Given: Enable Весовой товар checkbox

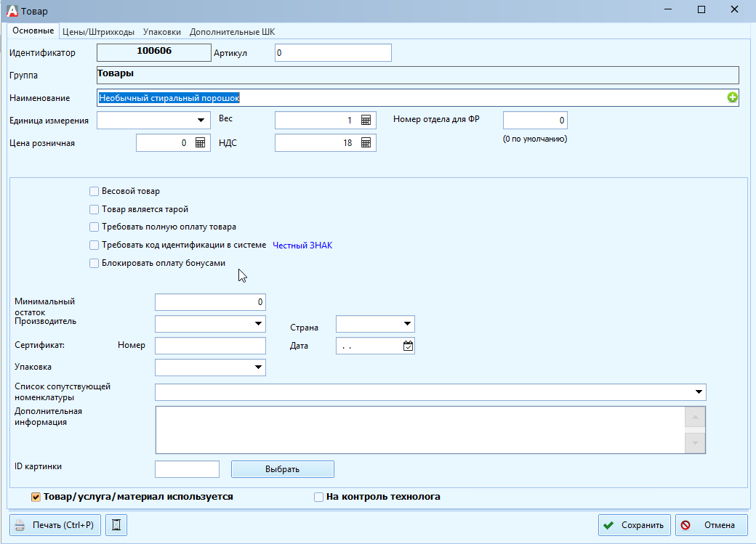Looking at the screenshot, I should [x=94, y=191].
